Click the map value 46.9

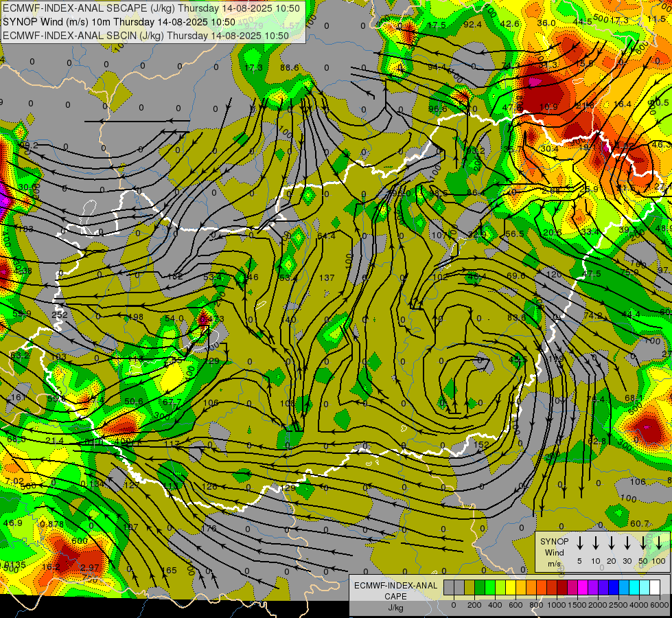(x=12, y=523)
